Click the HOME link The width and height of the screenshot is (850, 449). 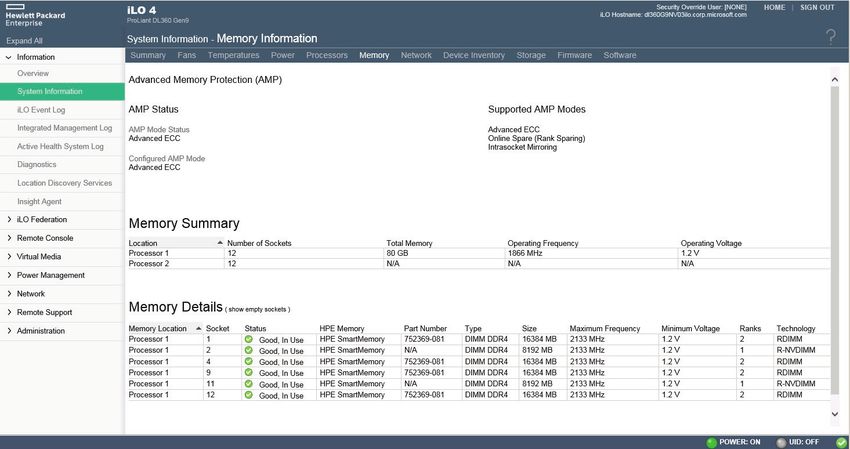point(774,8)
